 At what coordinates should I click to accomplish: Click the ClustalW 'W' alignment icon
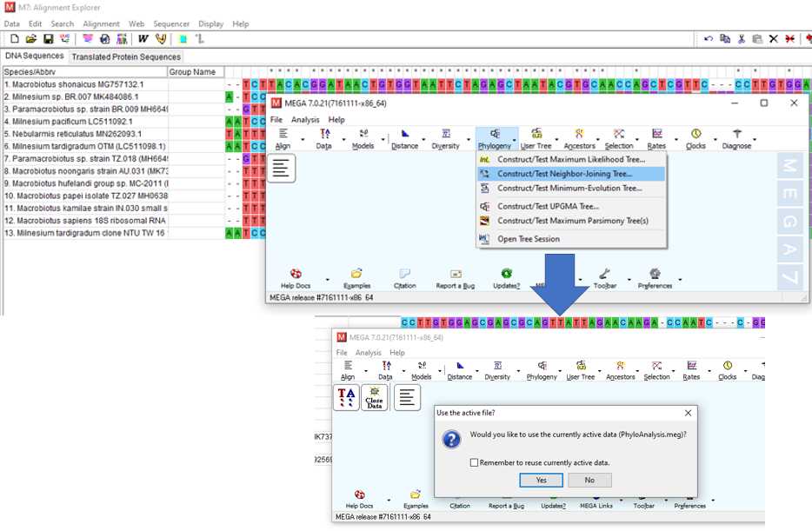[143, 39]
